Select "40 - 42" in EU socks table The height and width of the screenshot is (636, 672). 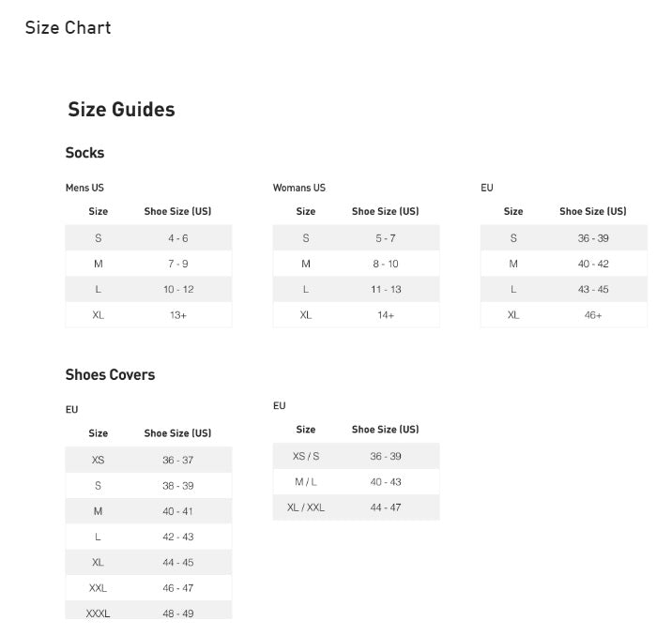coord(593,265)
